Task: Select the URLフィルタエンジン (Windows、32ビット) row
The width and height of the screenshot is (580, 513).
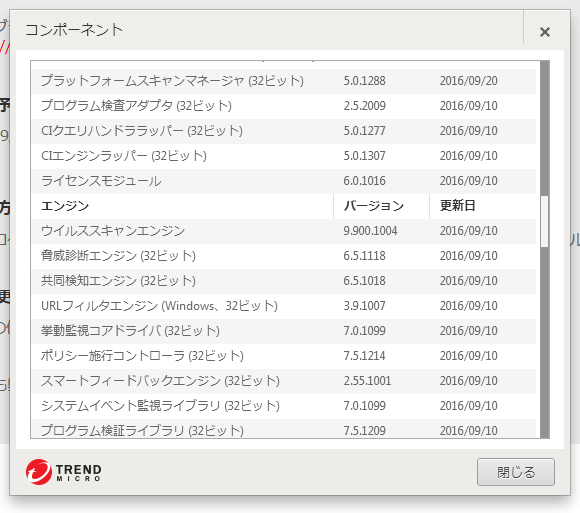Action: click(x=284, y=306)
